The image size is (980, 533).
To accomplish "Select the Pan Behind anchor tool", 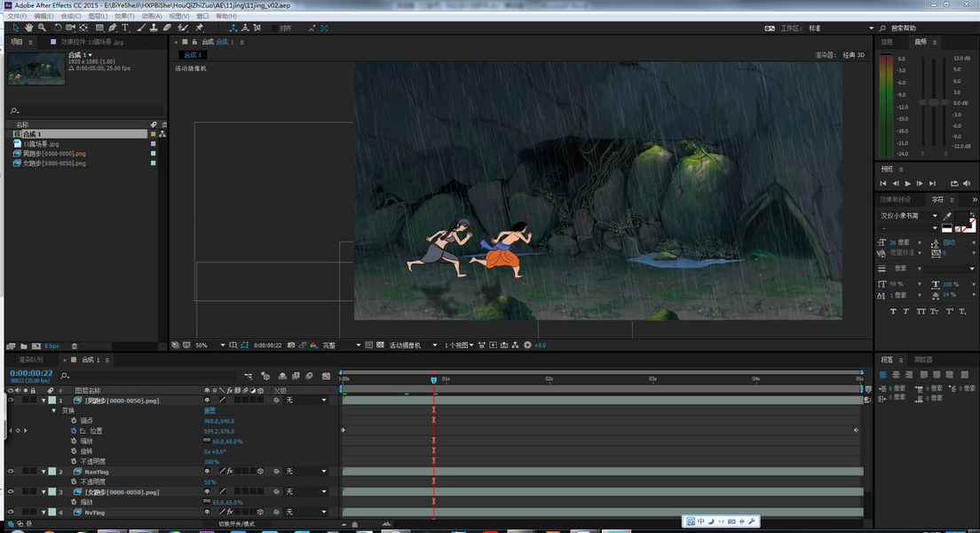I will (83, 28).
